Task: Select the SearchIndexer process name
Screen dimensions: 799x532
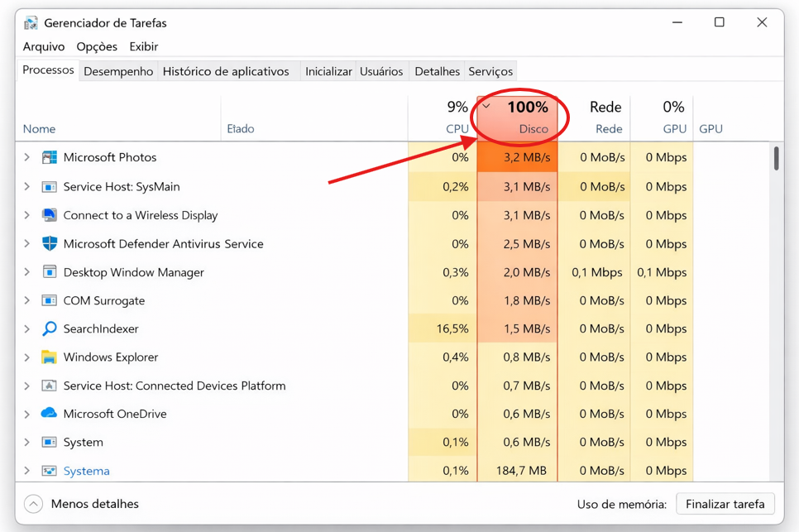Action: (x=101, y=328)
